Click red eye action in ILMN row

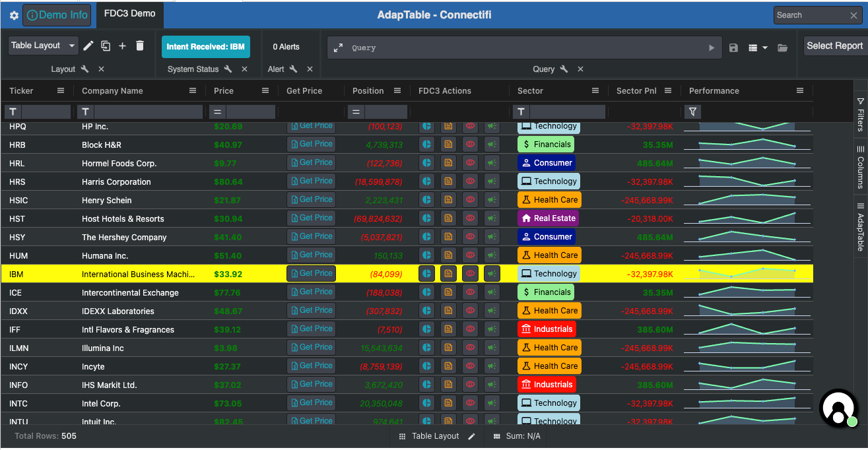(470, 347)
